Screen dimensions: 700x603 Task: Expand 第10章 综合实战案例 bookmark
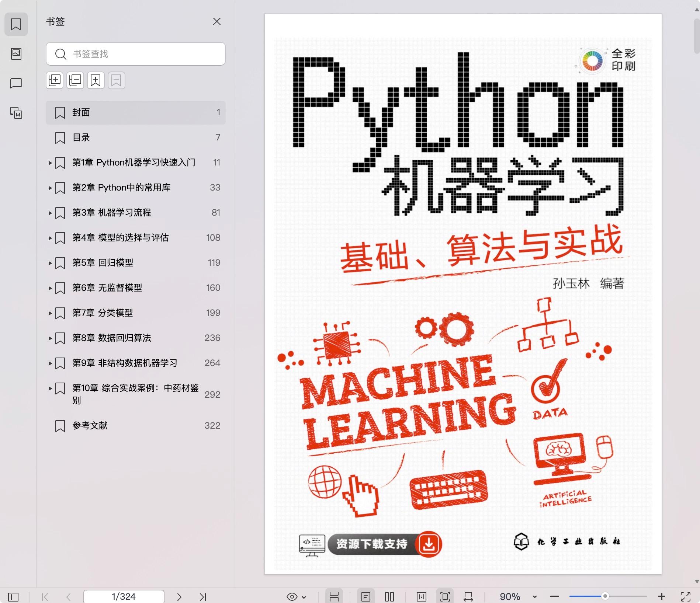point(50,388)
